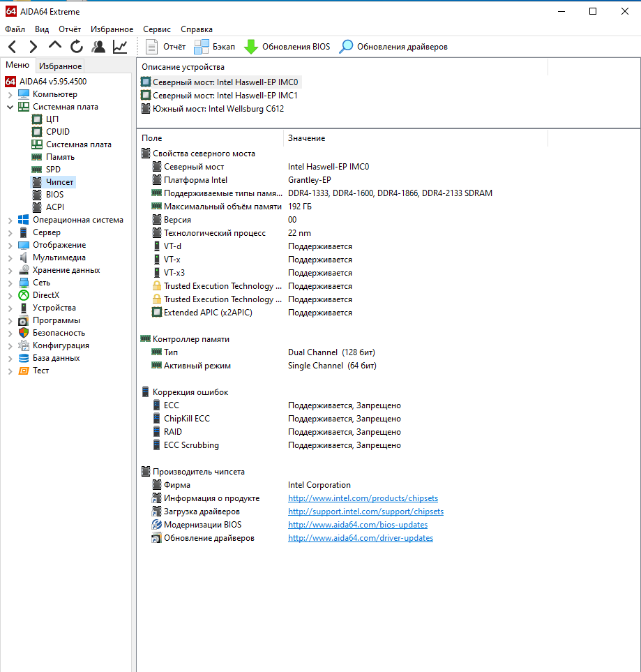Go up one level with the up arrow icon

tap(55, 45)
